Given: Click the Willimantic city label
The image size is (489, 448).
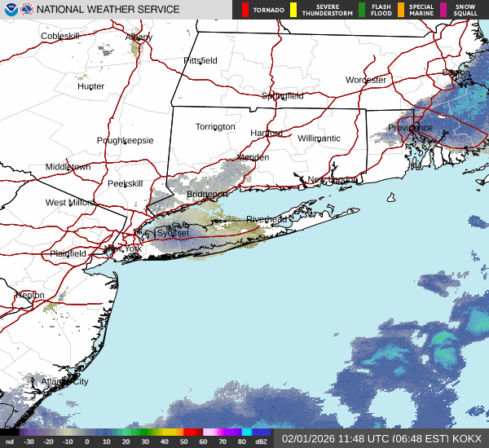Looking at the screenshot, I should [319, 138].
